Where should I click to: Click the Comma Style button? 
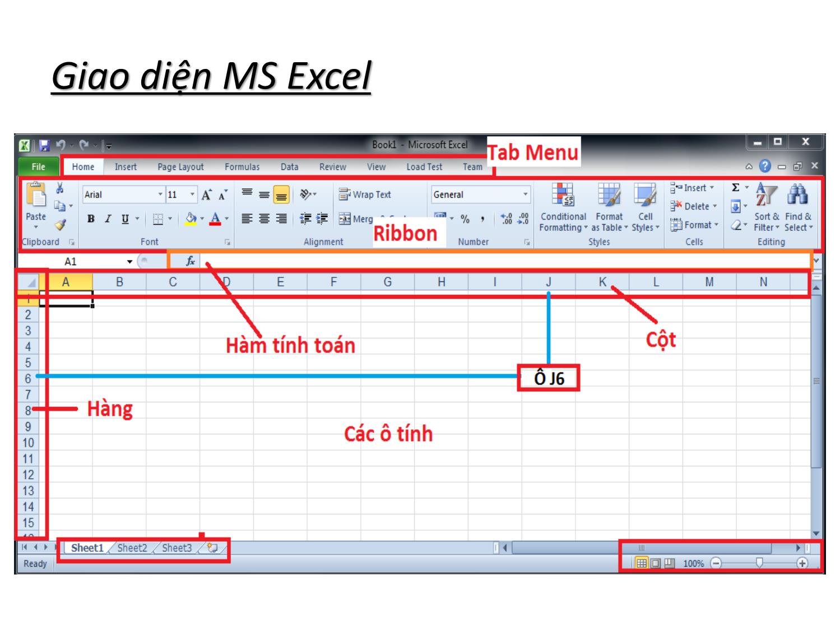482,219
